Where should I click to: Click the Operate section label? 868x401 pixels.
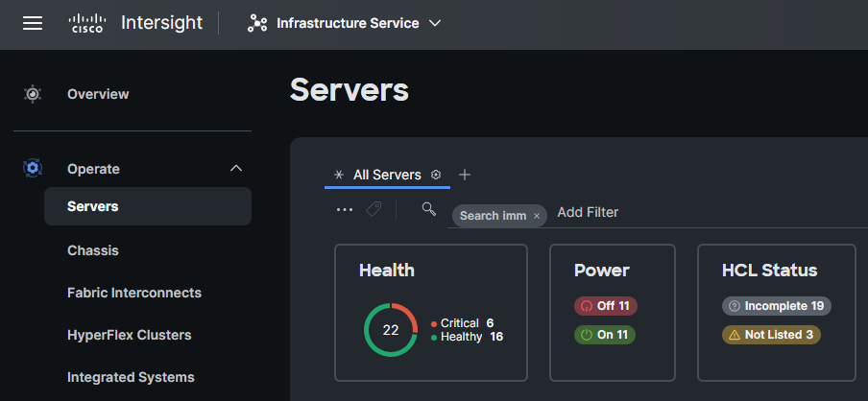coord(93,169)
